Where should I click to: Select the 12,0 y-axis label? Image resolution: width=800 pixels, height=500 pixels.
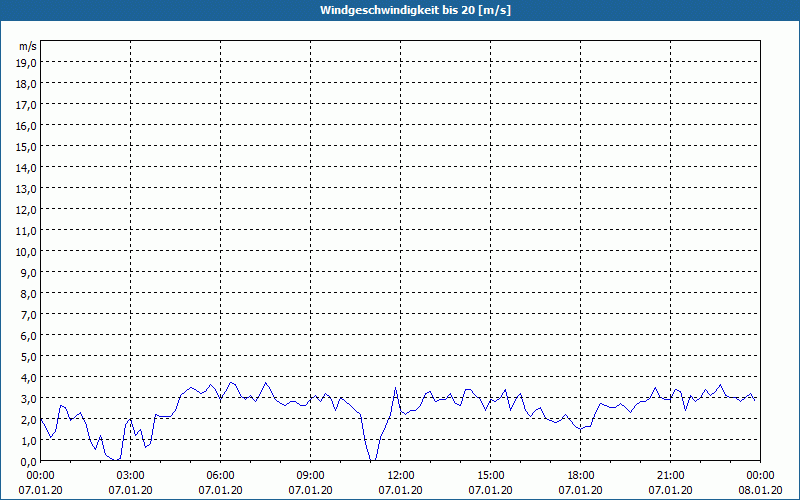[x=26, y=210]
